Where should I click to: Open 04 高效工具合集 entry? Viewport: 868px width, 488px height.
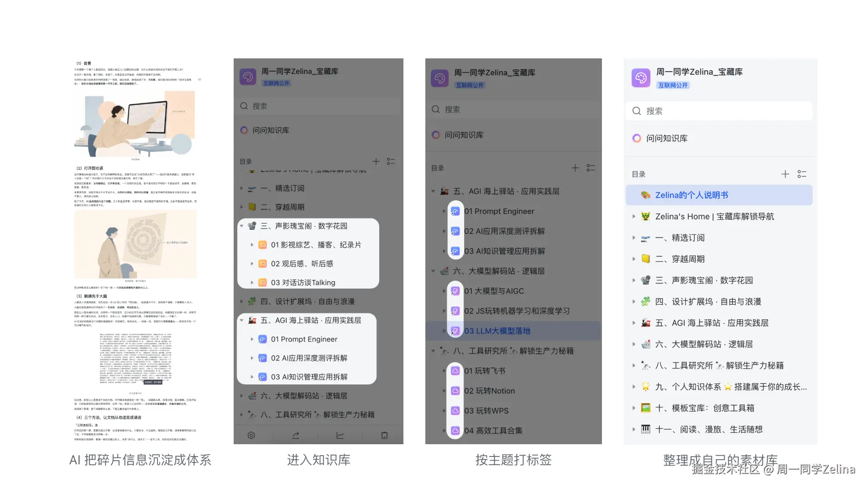point(493,431)
